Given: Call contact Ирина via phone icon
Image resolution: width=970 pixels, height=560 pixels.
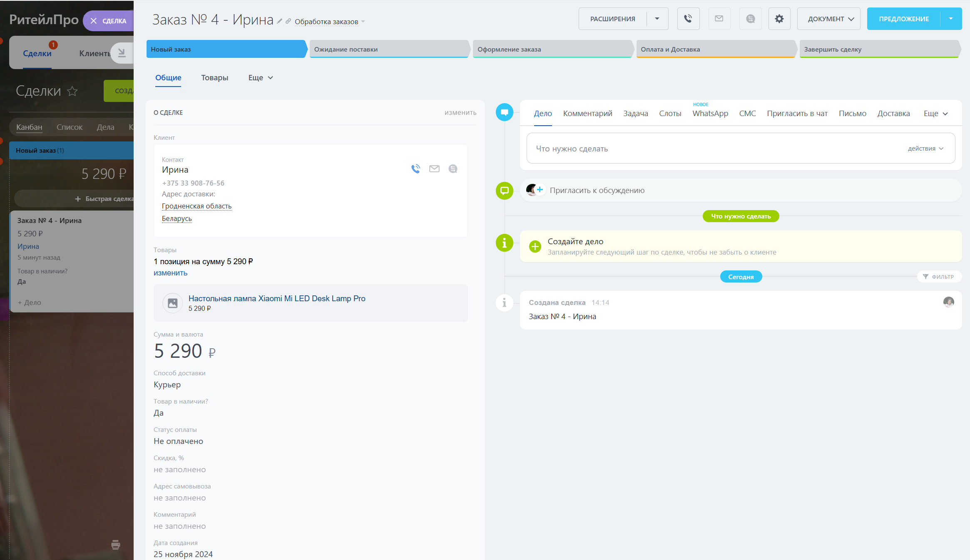Looking at the screenshot, I should click(x=415, y=168).
